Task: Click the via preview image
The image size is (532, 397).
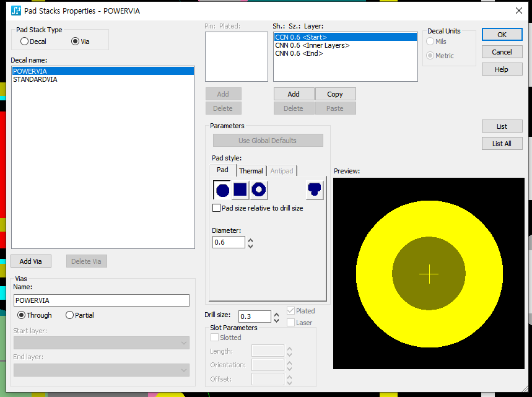Action: pyautogui.click(x=429, y=274)
